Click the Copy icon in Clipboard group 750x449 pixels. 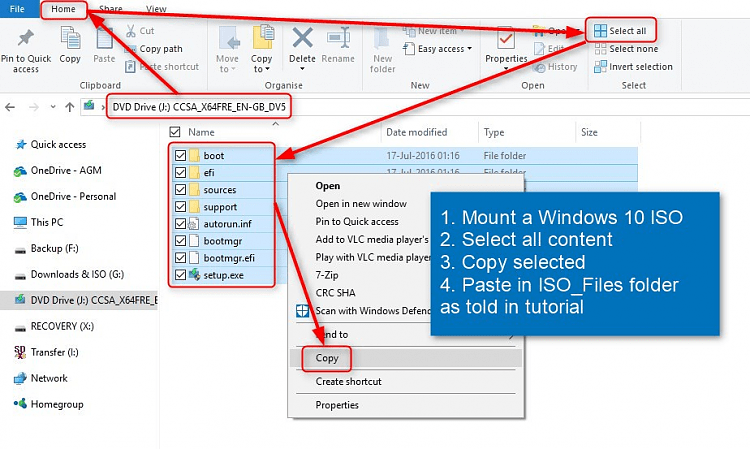70,38
